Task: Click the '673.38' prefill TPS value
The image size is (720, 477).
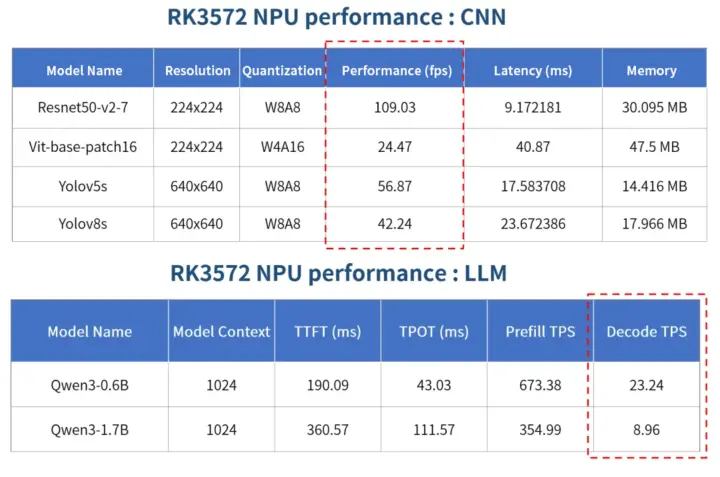Action: (540, 385)
